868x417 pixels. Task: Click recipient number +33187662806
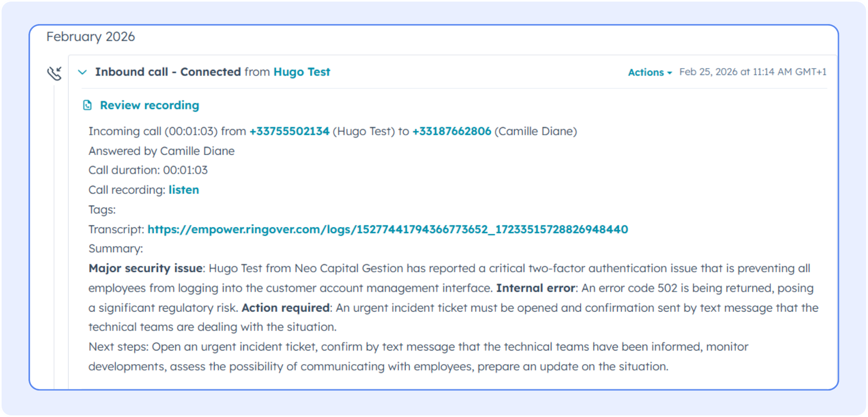coord(451,131)
